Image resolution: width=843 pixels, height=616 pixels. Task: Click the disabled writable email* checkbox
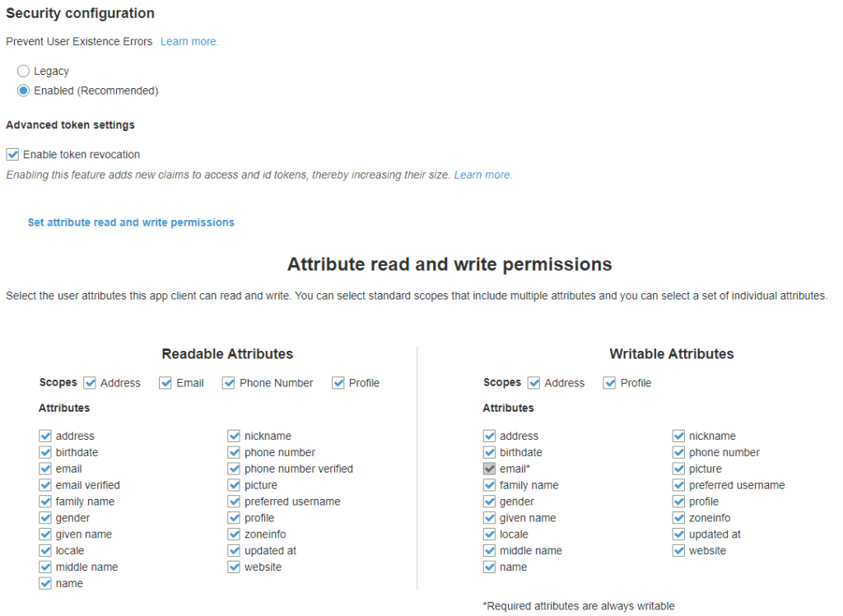(x=489, y=469)
